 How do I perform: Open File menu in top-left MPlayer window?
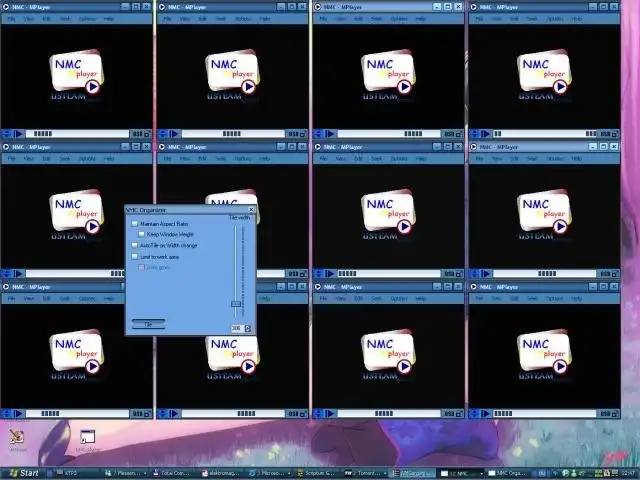(x=11, y=19)
